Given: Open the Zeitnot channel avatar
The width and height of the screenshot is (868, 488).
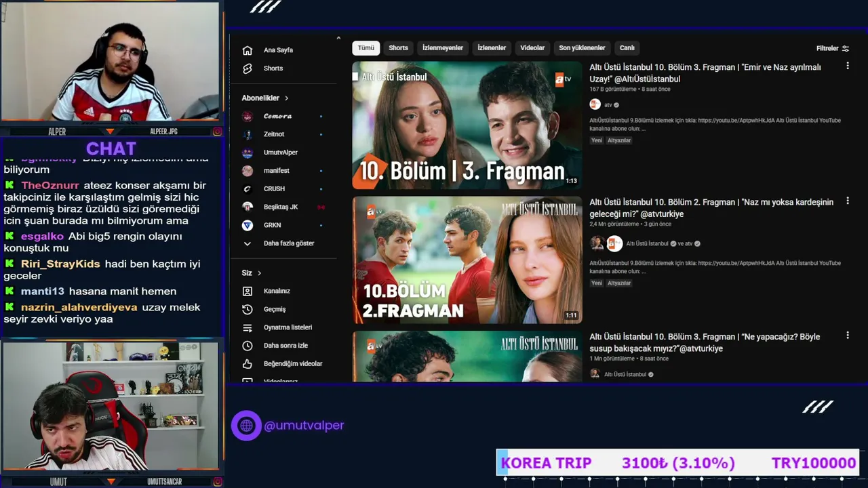Looking at the screenshot, I should coord(248,134).
